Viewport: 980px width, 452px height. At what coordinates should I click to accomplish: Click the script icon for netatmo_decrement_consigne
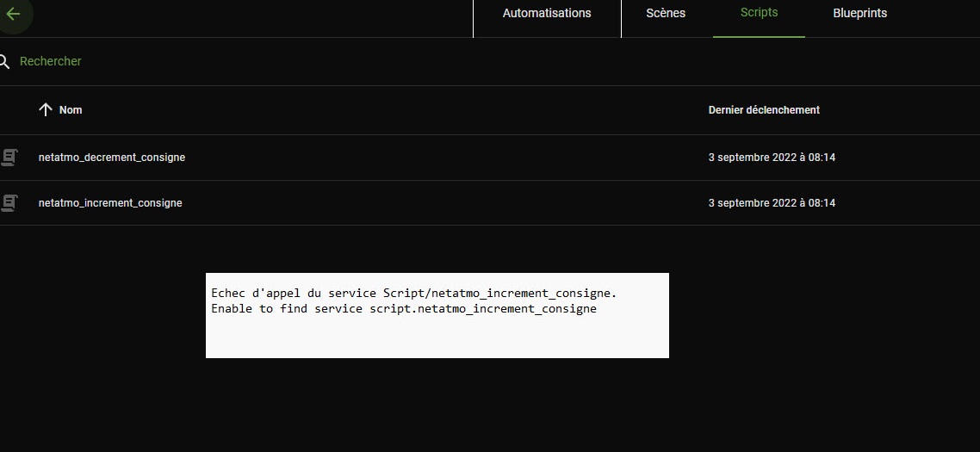[9, 158]
